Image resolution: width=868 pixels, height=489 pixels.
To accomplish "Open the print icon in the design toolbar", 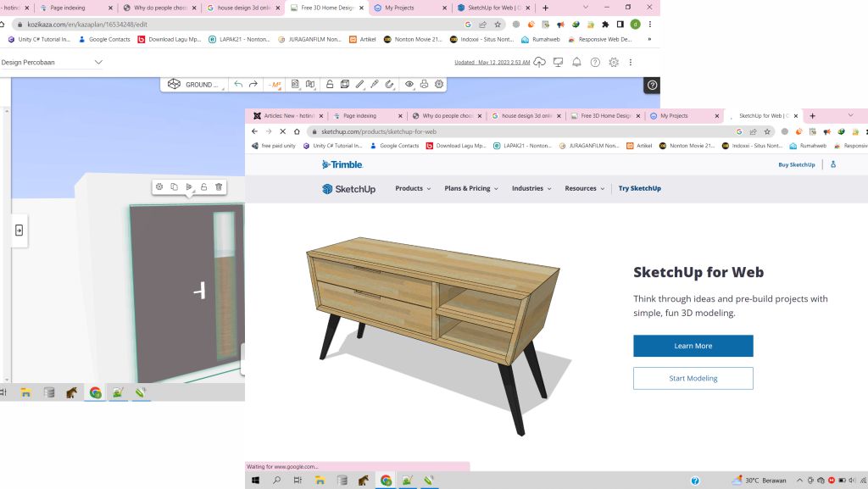I will tap(424, 85).
